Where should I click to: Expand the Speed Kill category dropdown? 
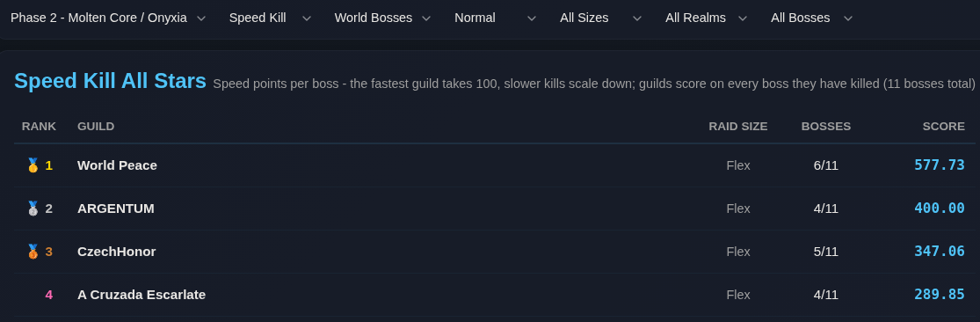269,18
